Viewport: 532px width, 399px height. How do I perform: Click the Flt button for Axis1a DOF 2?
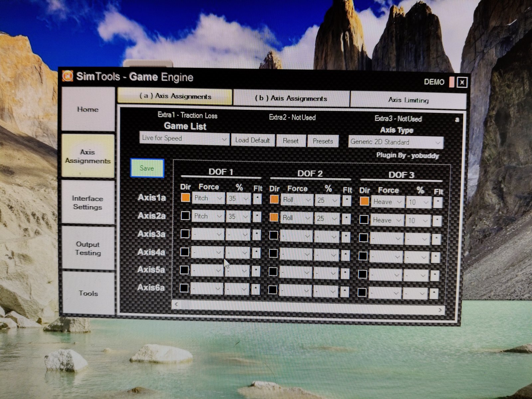(x=347, y=200)
